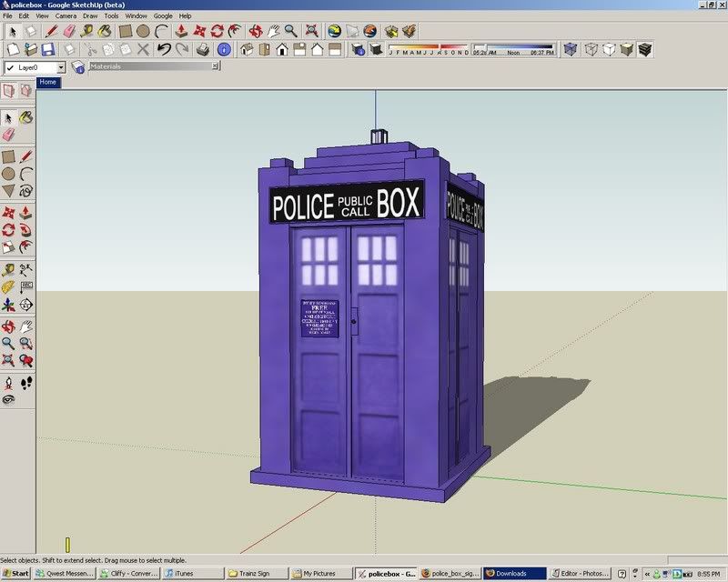Open the File menu
The width and height of the screenshot is (728, 582).
[x=7, y=15]
